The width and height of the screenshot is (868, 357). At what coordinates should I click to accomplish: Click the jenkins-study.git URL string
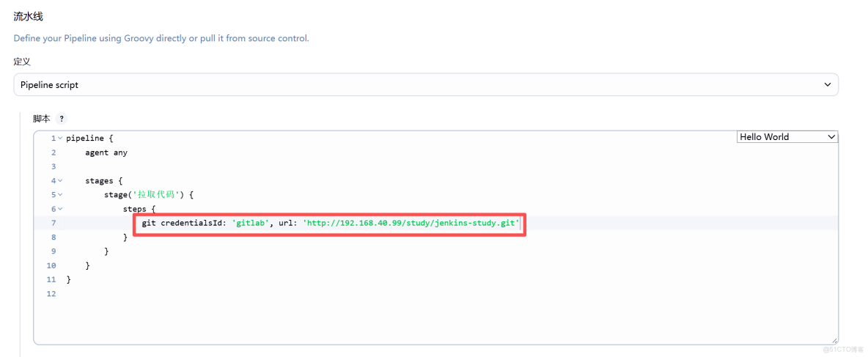click(x=411, y=223)
